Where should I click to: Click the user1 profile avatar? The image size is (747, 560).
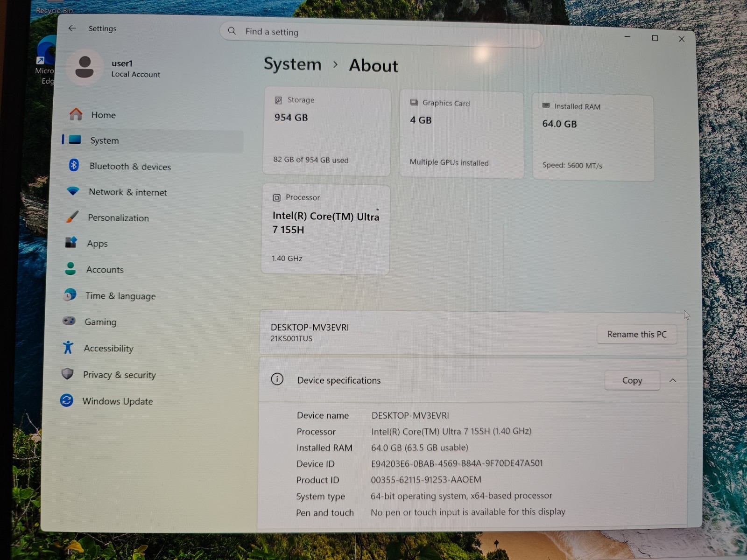[x=85, y=67]
